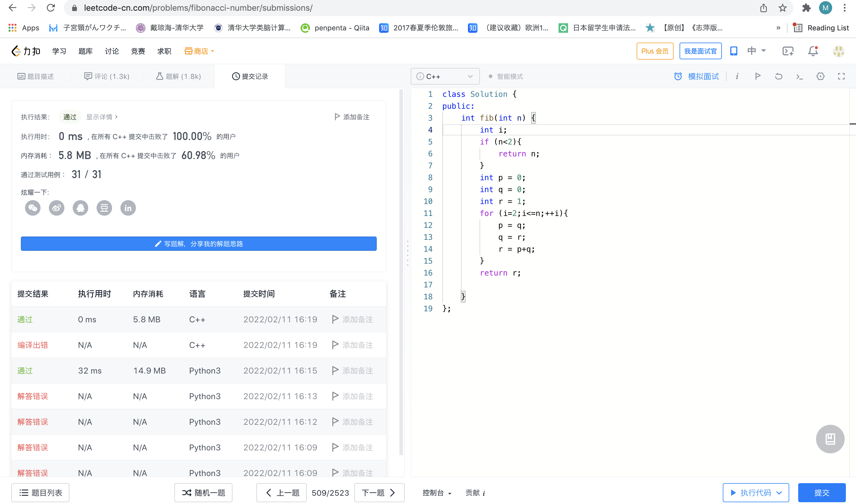Screen dimensions: 856x504
Task: Click the Plus 会员 button
Action: click(655, 51)
